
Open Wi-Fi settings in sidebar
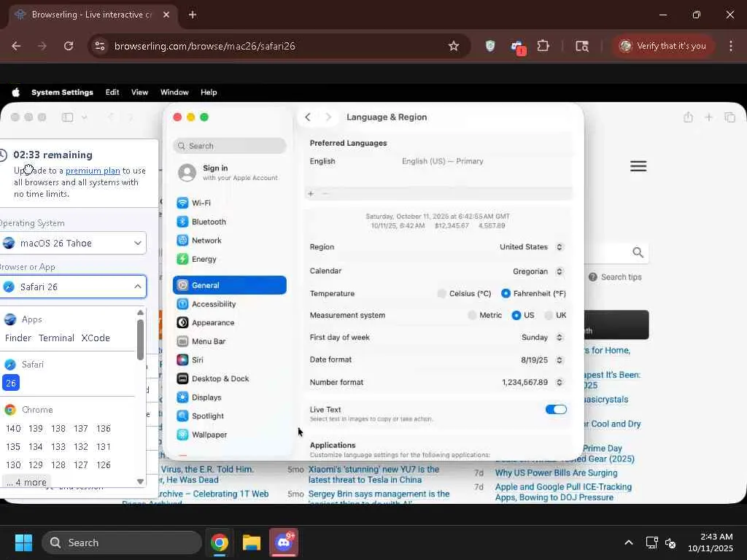[229, 203]
